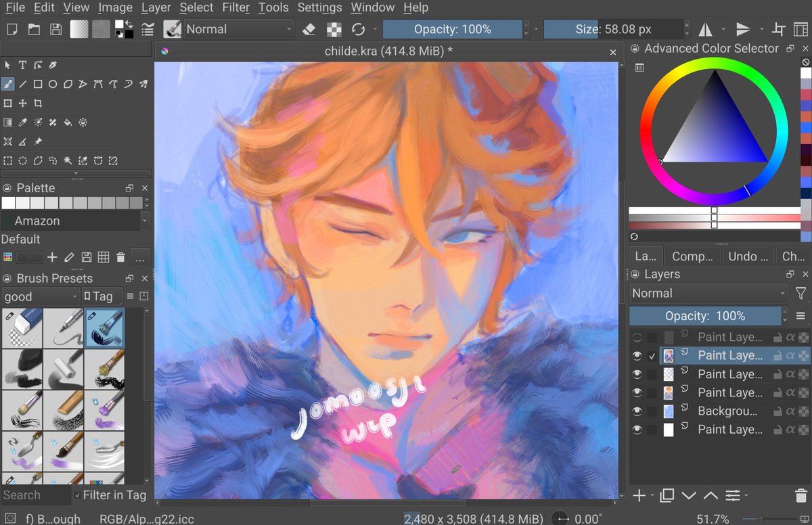Select the Text tool in toolbox
Viewport: 812px width, 525px height.
pyautogui.click(x=22, y=65)
